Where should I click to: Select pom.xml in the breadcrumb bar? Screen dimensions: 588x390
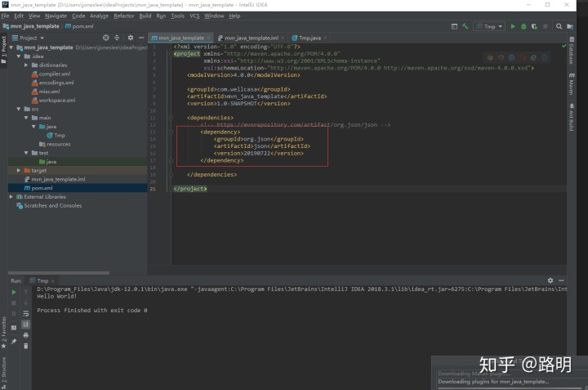pyautogui.click(x=79, y=26)
